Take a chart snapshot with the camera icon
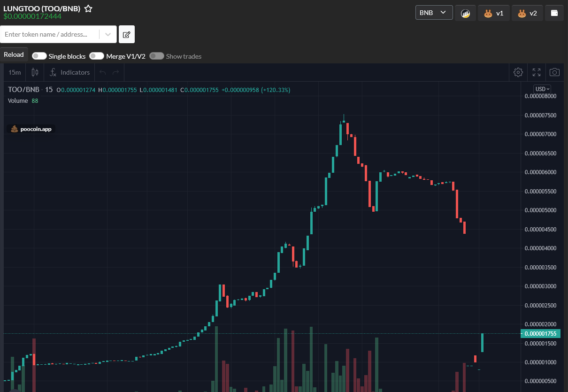568x392 pixels. (554, 72)
